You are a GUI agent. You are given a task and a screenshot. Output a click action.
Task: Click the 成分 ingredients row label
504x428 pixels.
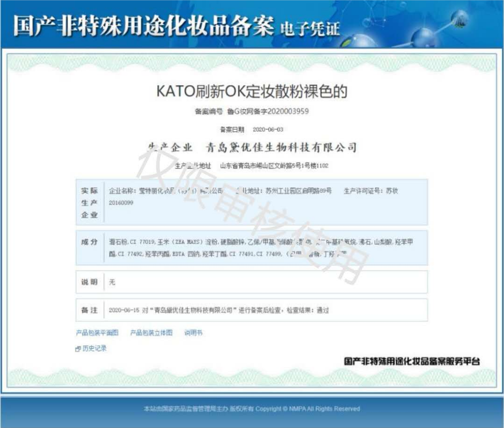(90, 242)
